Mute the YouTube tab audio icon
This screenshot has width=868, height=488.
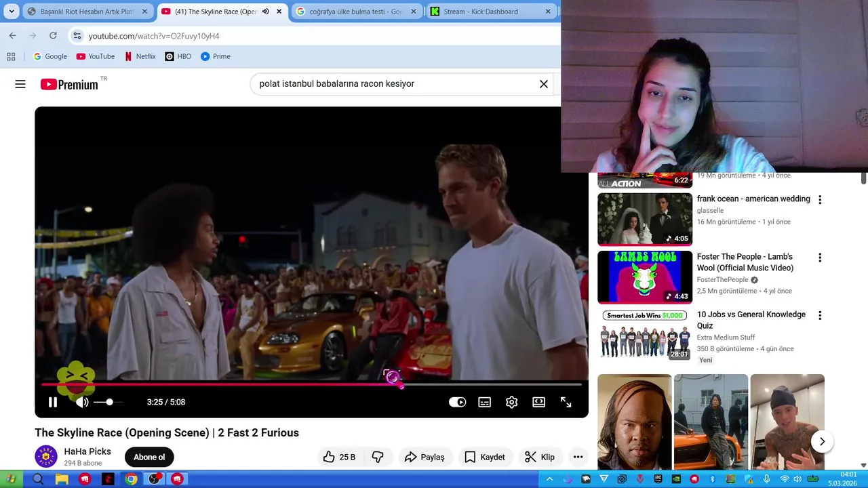point(265,12)
